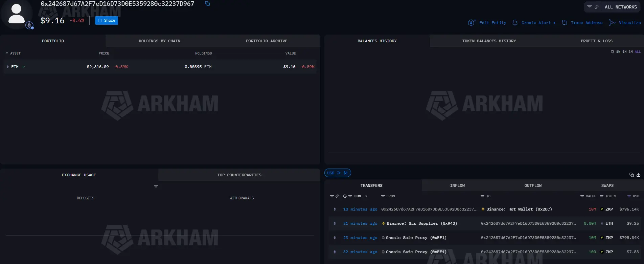Open the 18 minutes ago transaction link
Image resolution: width=644 pixels, height=264 pixels.
coord(360,210)
